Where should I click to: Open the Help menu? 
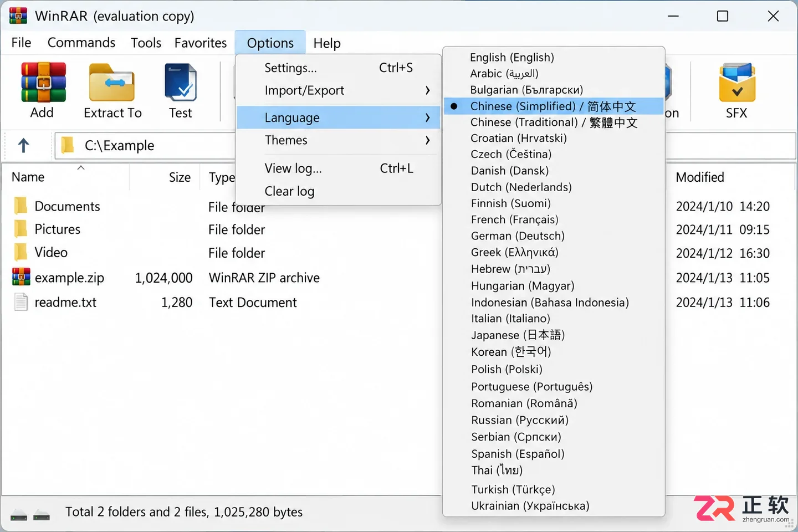tap(327, 43)
